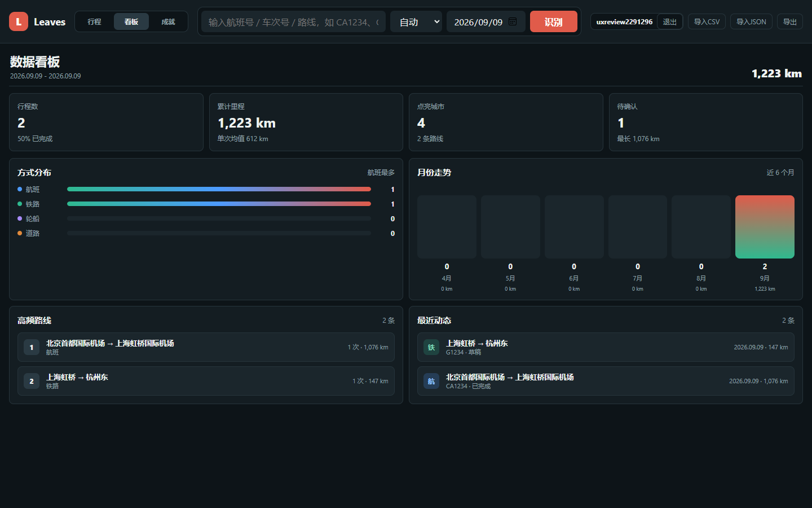This screenshot has height=508, width=812.
Task: Click the 导出 export button
Action: 790,21
